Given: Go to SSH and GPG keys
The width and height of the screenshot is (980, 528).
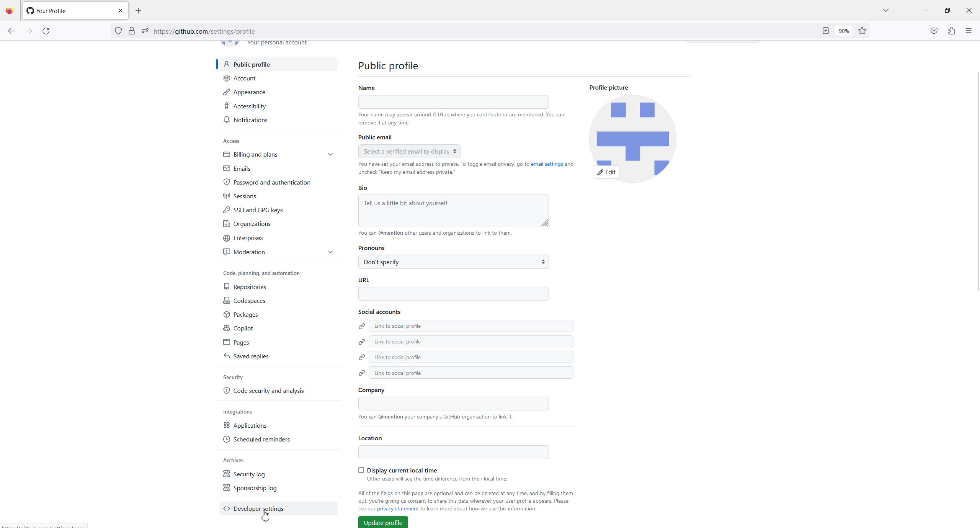Looking at the screenshot, I should 258,210.
